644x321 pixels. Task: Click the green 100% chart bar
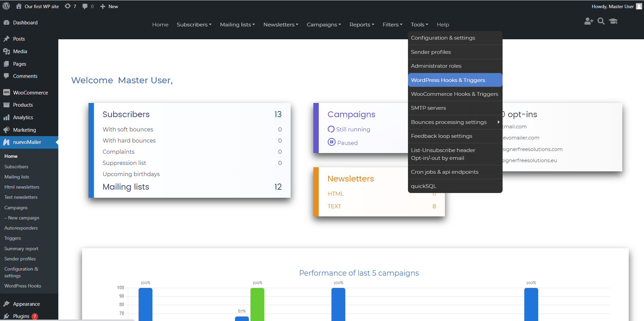[257, 304]
